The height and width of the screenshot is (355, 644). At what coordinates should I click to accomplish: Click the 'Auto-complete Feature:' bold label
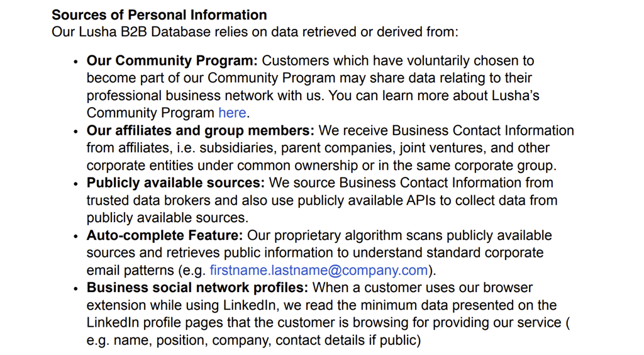pyautogui.click(x=165, y=236)
